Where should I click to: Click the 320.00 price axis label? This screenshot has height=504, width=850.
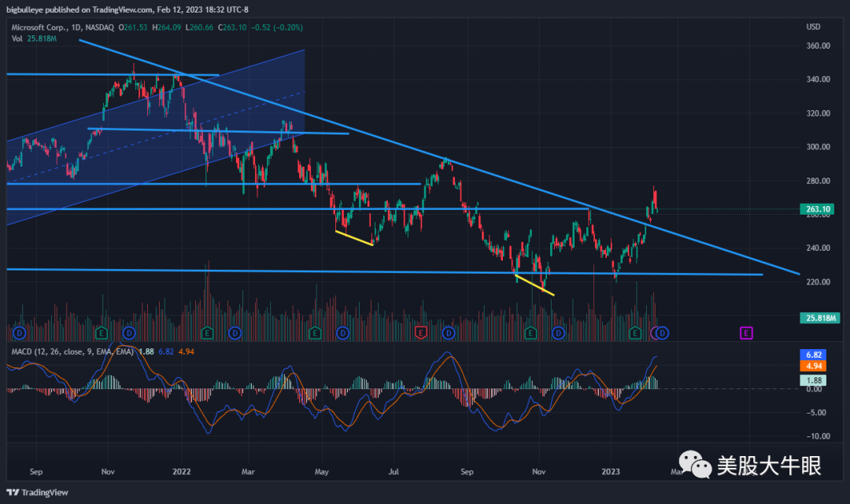point(818,113)
